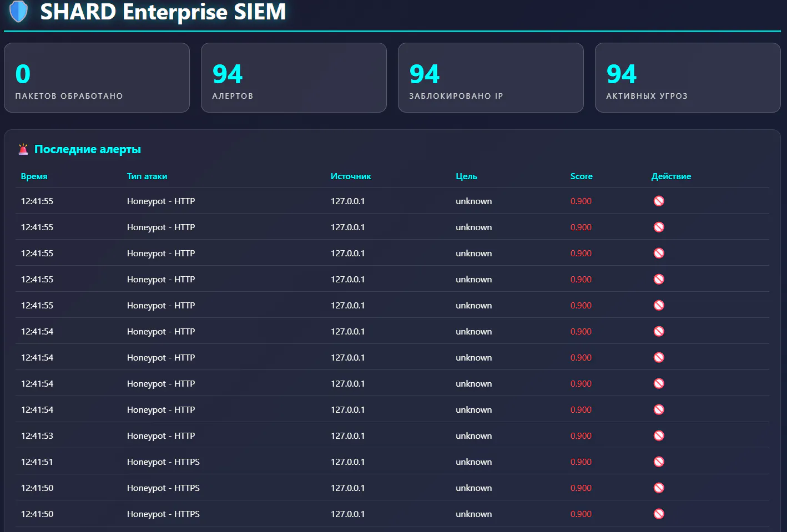Click the alarm siren icon beside Последние алерты
Screen dimensions: 787x532
pos(23,149)
